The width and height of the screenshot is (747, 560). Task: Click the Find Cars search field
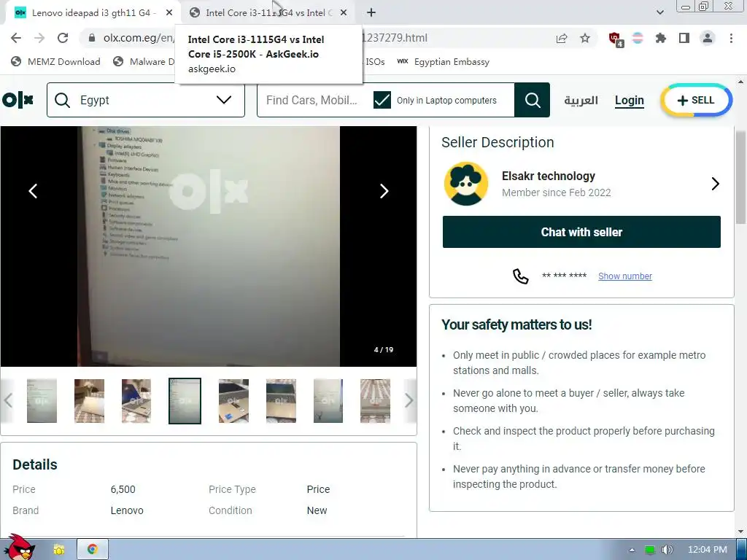pos(311,100)
